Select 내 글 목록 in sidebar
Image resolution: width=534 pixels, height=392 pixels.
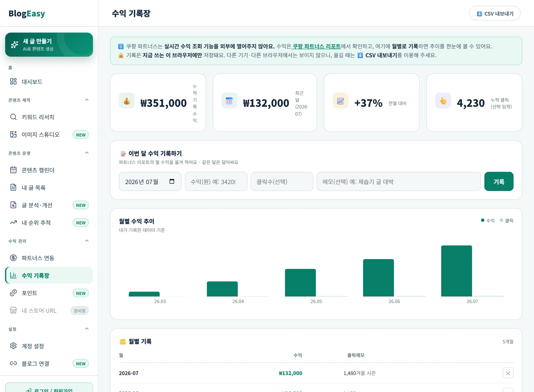point(49,187)
